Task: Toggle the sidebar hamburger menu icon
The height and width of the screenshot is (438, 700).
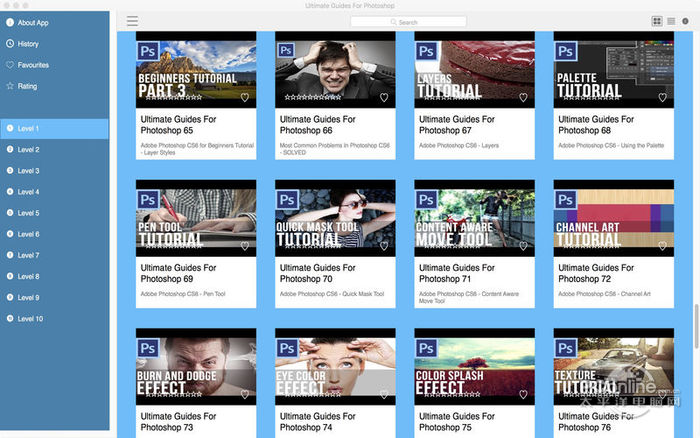Action: [132, 21]
